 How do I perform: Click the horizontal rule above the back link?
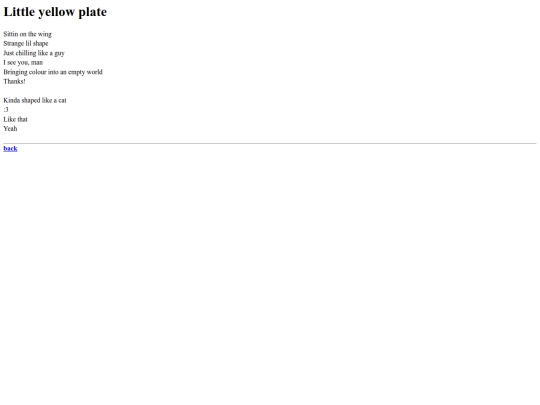(x=270, y=143)
